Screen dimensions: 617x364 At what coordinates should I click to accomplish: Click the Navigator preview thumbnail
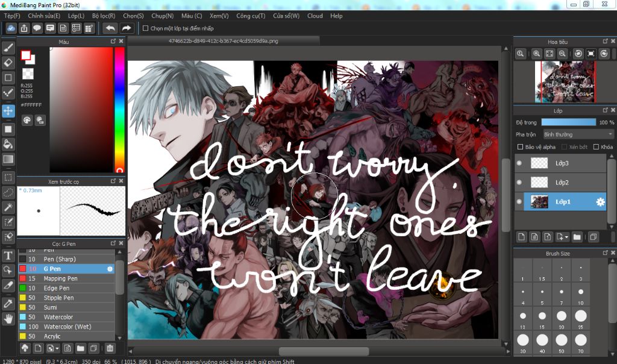tap(565, 82)
